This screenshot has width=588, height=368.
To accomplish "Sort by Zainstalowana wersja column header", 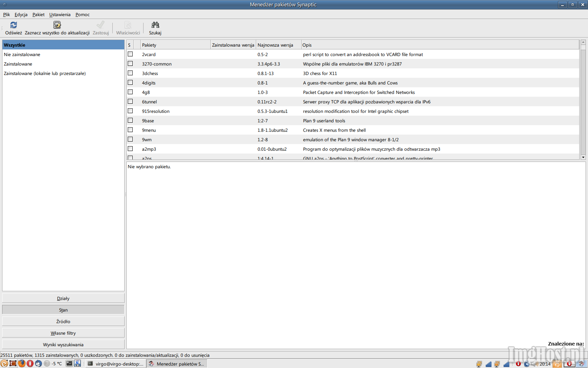I will point(233,45).
